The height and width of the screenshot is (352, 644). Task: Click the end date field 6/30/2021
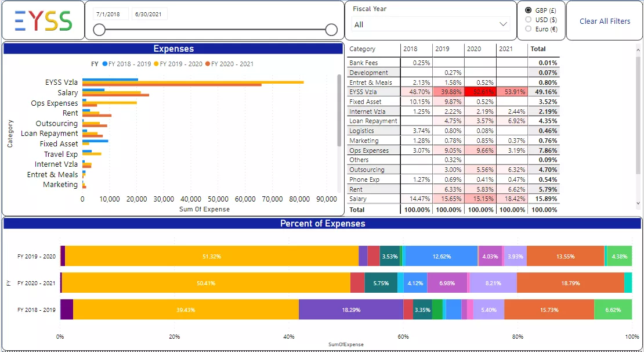(x=149, y=13)
